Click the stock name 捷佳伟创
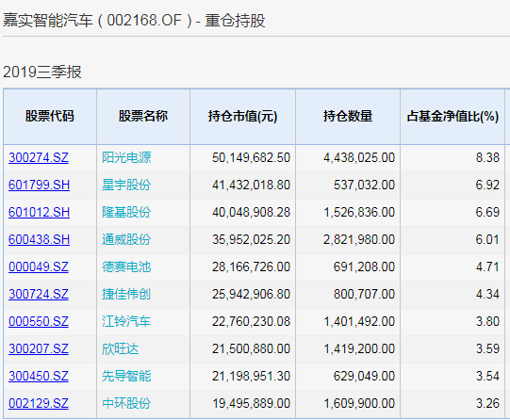This screenshot has height=420, width=510. coord(126,295)
